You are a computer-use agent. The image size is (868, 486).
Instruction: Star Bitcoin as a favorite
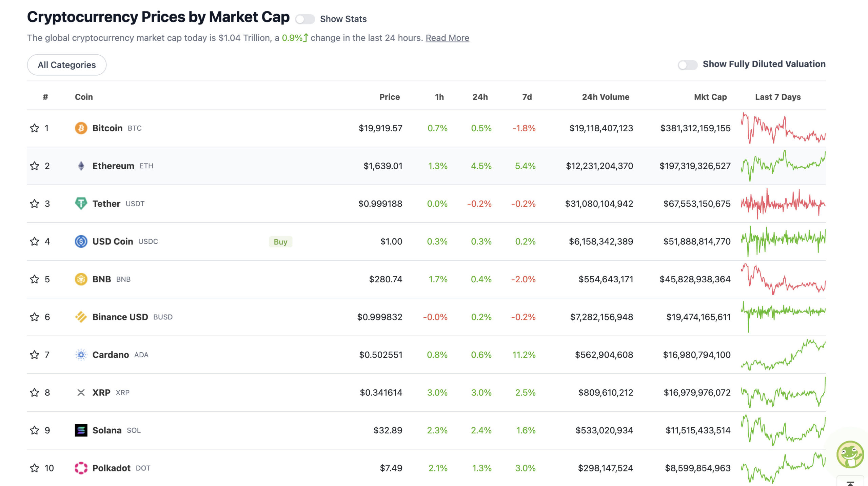pos(35,128)
